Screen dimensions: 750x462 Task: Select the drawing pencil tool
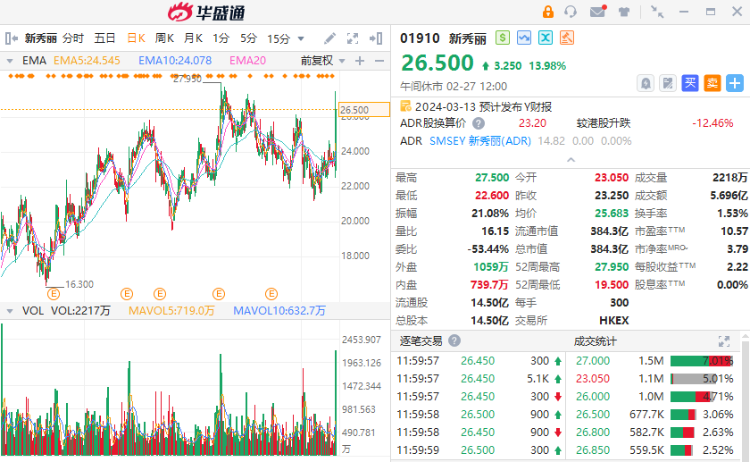(x=330, y=38)
